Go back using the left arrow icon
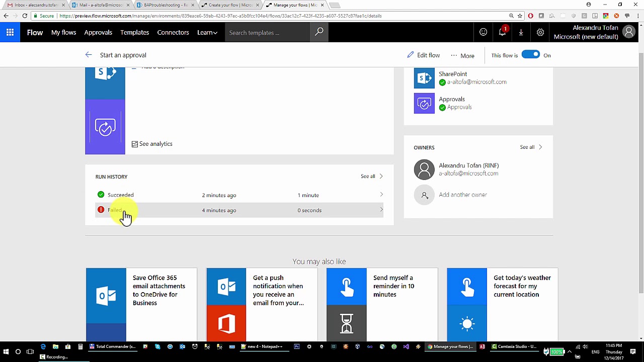 pos(89,55)
